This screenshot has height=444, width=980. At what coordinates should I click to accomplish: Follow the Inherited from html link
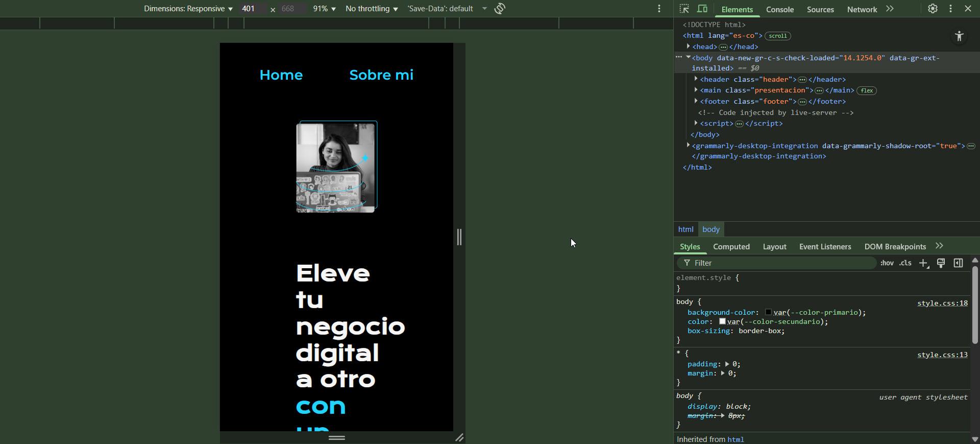point(736,439)
